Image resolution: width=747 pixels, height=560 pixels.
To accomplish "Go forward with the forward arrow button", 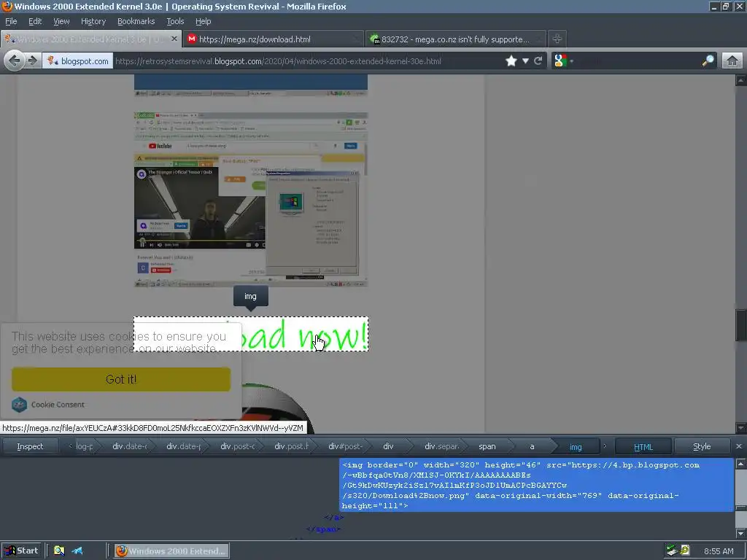I will (33, 61).
